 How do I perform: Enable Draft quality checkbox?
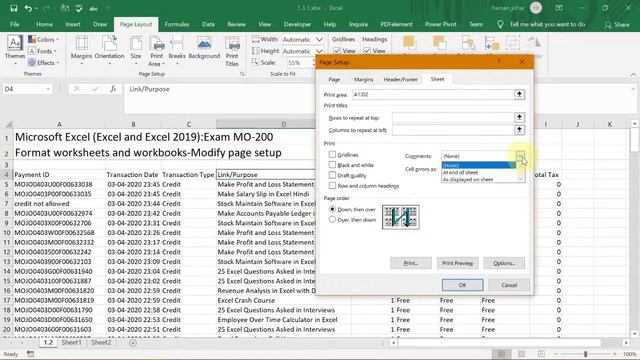click(332, 175)
